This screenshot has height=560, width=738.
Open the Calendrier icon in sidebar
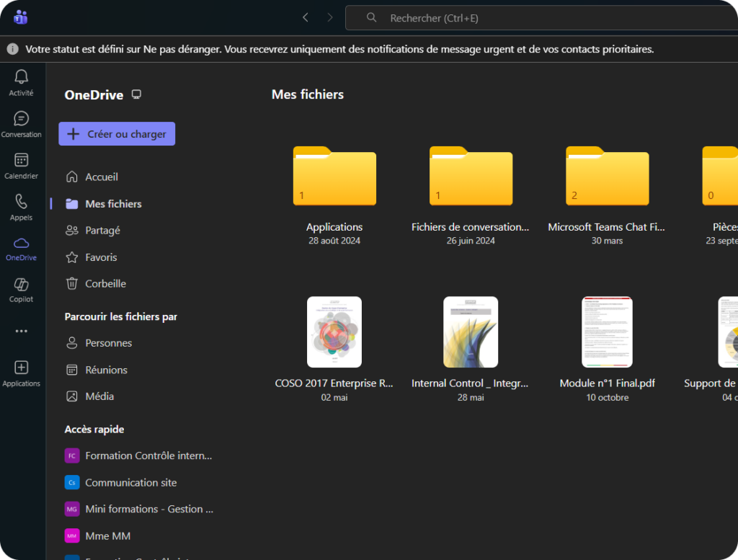point(21,160)
